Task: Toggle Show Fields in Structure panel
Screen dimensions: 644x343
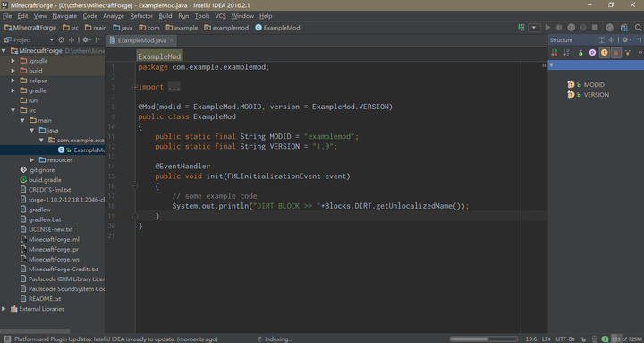Action: pyautogui.click(x=604, y=53)
